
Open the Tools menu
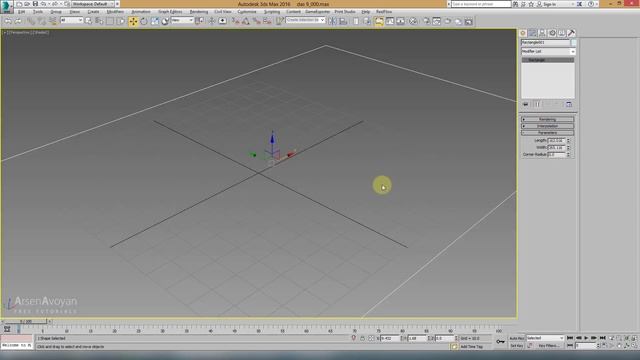click(x=38, y=12)
